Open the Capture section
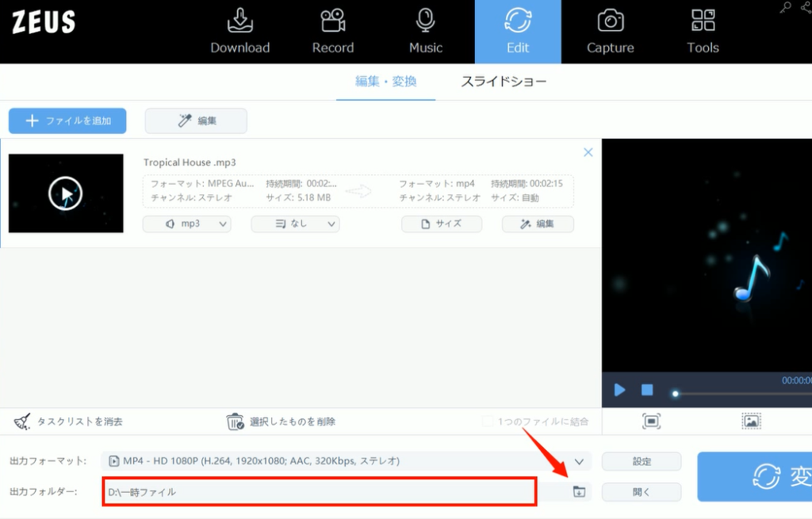The image size is (812, 519). tap(610, 32)
